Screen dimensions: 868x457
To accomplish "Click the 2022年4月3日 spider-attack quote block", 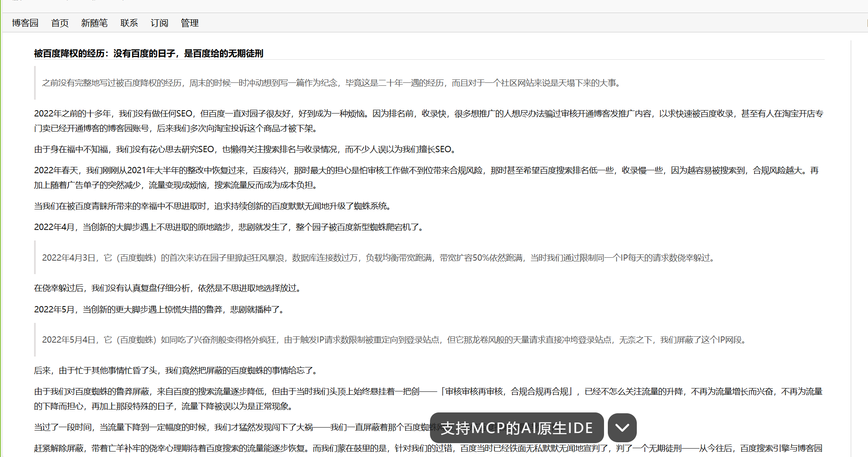I will 378,258.
